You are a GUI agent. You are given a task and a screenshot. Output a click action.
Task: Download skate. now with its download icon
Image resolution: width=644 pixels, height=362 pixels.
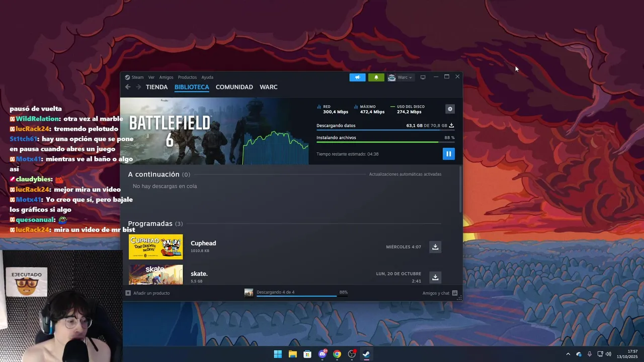click(435, 277)
